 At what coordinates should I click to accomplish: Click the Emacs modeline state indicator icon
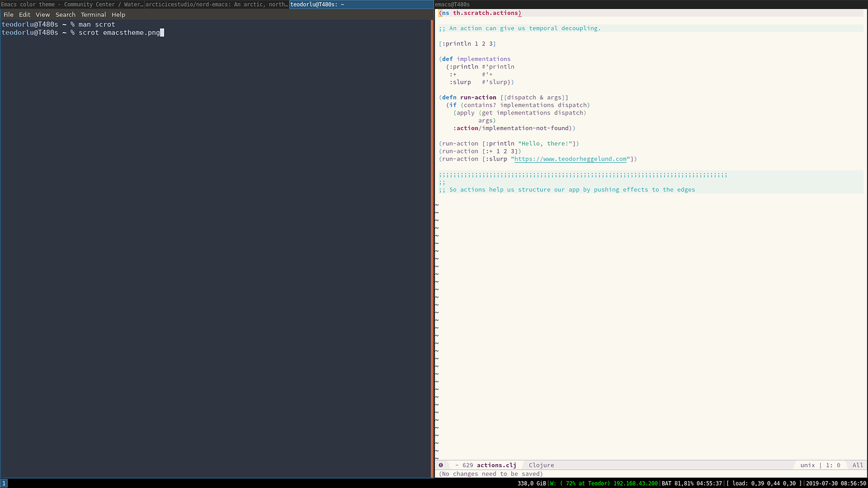tap(441, 465)
